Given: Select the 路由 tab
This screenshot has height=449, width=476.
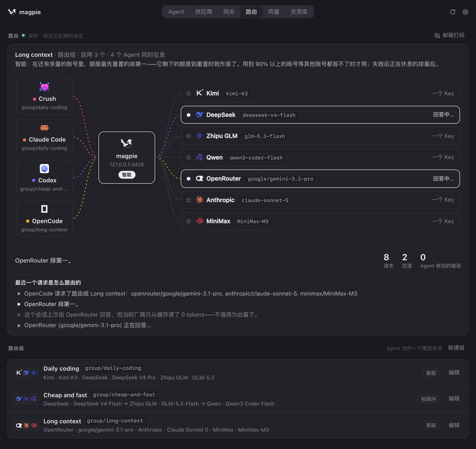Looking at the screenshot, I should click(x=251, y=12).
